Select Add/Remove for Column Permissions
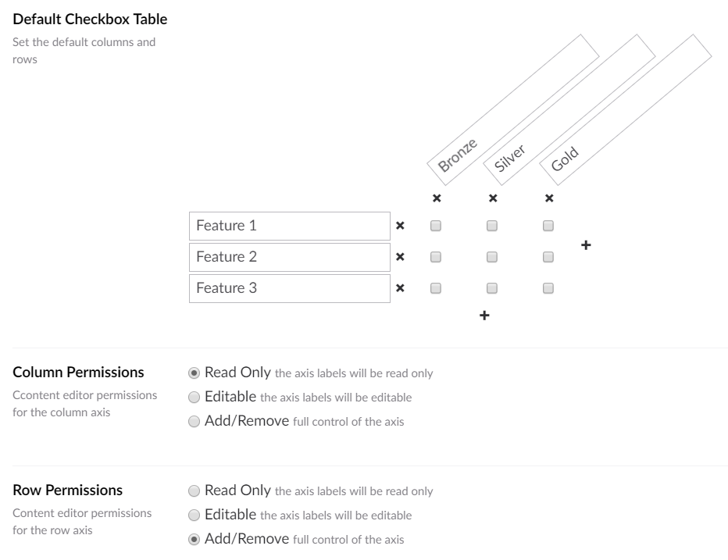Viewport: 728px width, 560px height. point(194,421)
